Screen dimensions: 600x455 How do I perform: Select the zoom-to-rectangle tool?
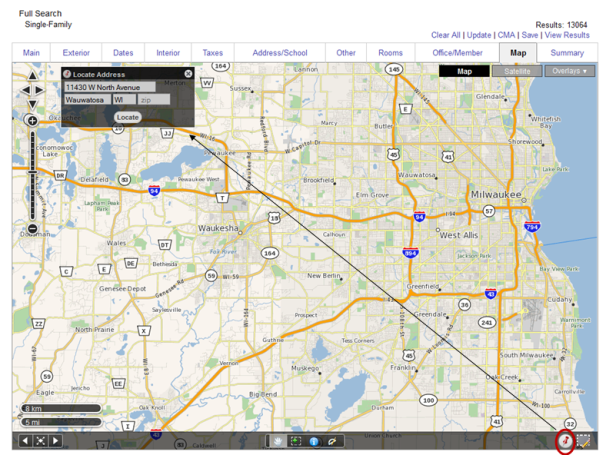(x=295, y=441)
